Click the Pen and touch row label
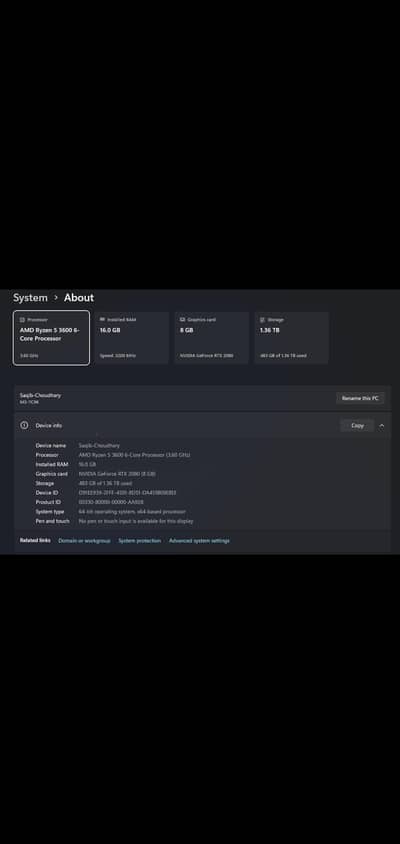Viewport: 400px width, 844px height. click(52, 521)
